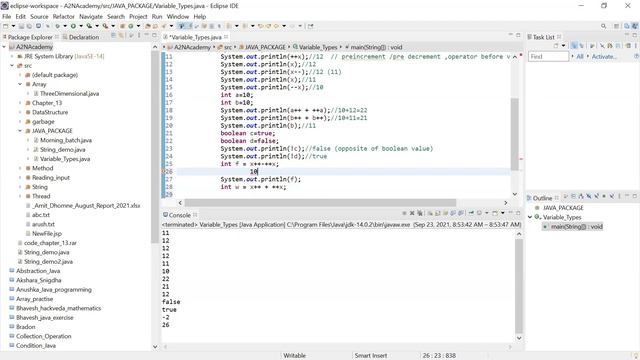Click the Open Type toolbar icon

pyautogui.click(x=148, y=26)
